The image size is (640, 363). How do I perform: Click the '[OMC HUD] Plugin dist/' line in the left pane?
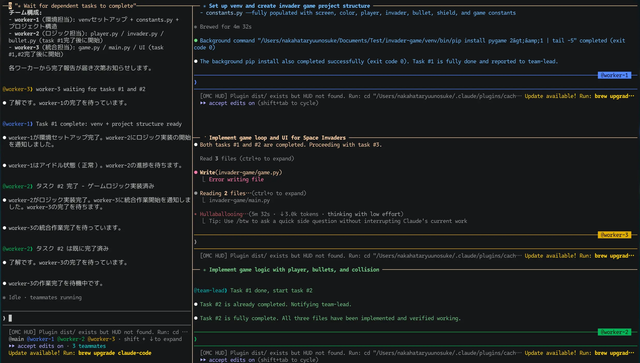(x=98, y=332)
